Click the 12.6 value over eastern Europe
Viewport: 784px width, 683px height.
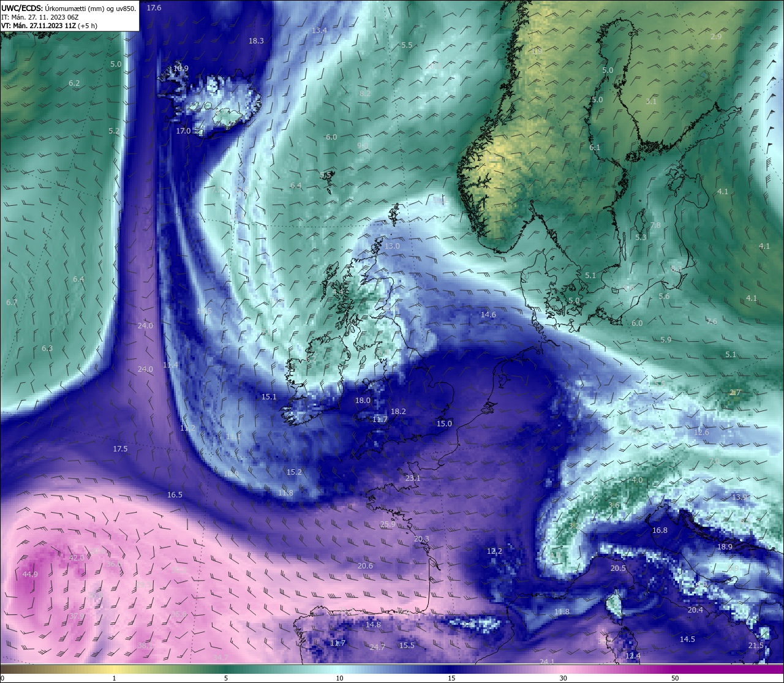coord(701,432)
